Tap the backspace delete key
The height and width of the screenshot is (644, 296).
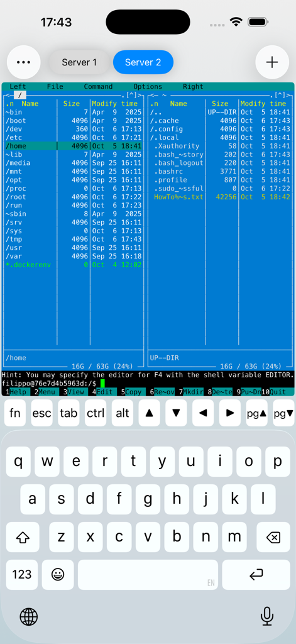coord(273,537)
